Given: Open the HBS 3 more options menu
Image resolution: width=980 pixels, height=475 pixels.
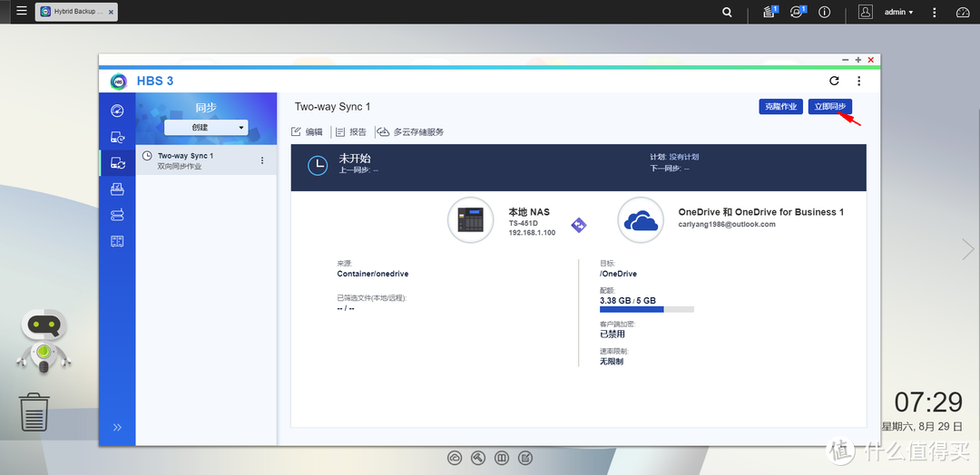Looking at the screenshot, I should [858, 81].
